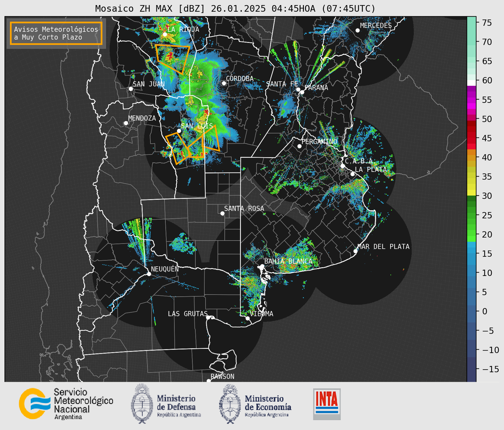Image resolution: width=504 pixels, height=430 pixels.
Task: Click the INTA logo
Action: (x=327, y=404)
